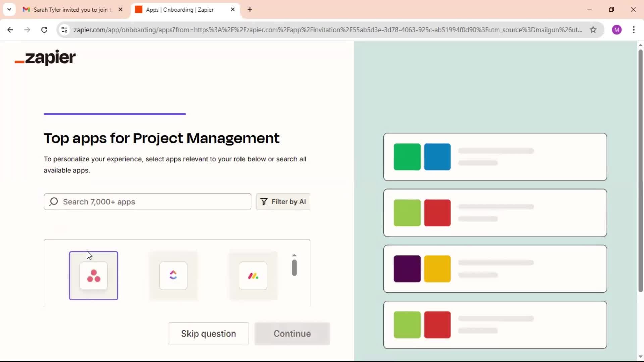Focus the Search 7,000+ apps field
Viewport: 644px width, 362px height.
(x=147, y=202)
